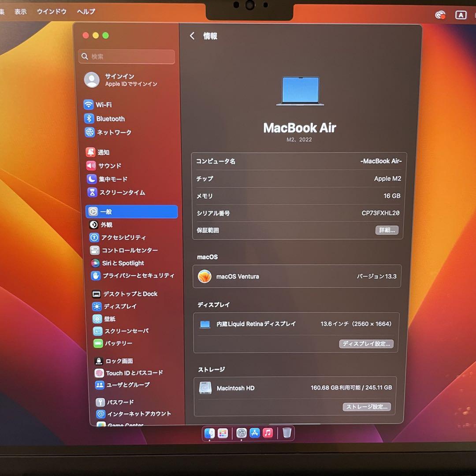Open コントロールセンター settings in sidebar
Screen dimensions: 476x476
click(x=124, y=250)
